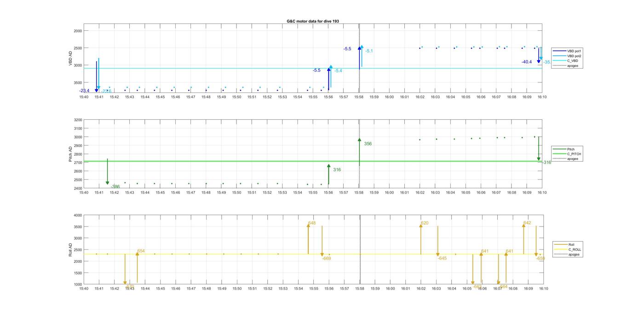This screenshot has height=319, width=644.
Task: Click the "1000" tick on the Roll axis
Action: (x=78, y=284)
